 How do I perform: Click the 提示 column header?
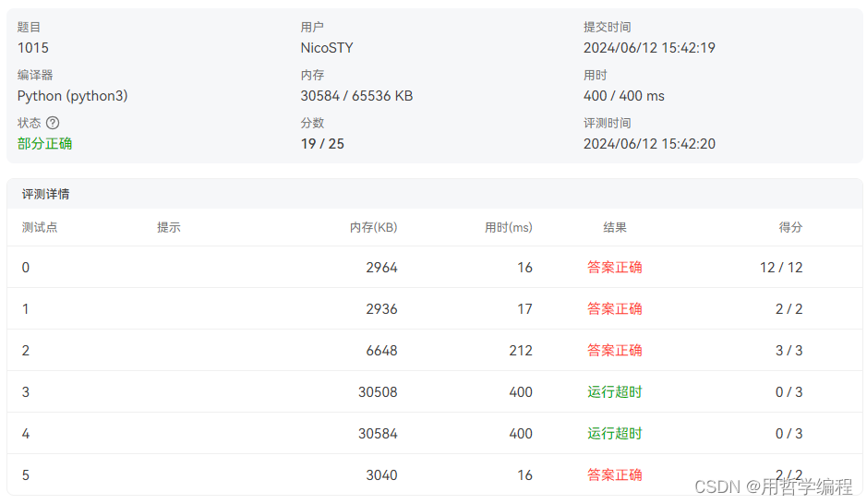click(x=169, y=227)
